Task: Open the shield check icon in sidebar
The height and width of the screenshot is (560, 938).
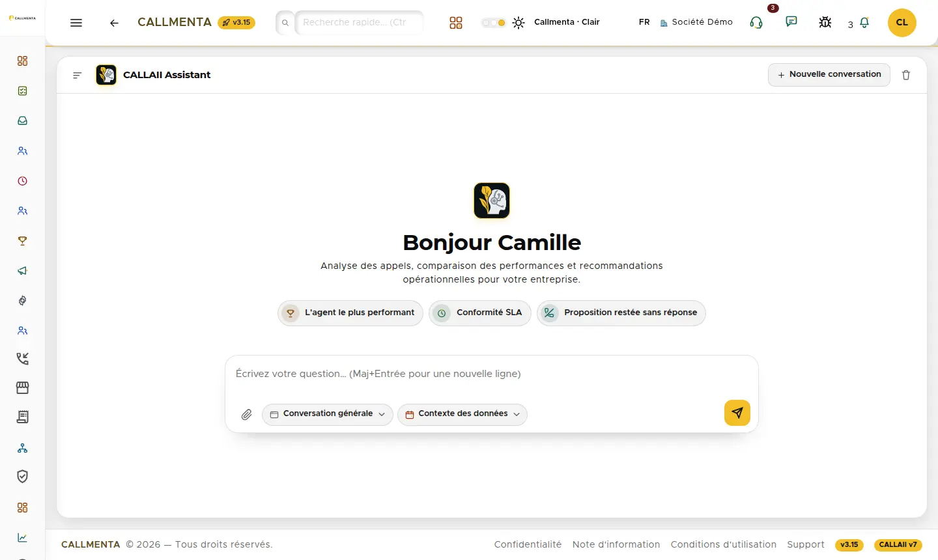Action: point(23,477)
